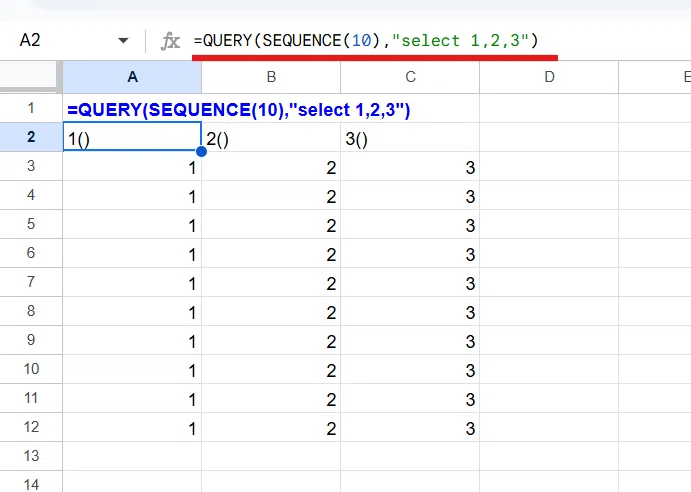Select row 12 header
Viewport: 691px width, 492px height.
tap(31, 427)
